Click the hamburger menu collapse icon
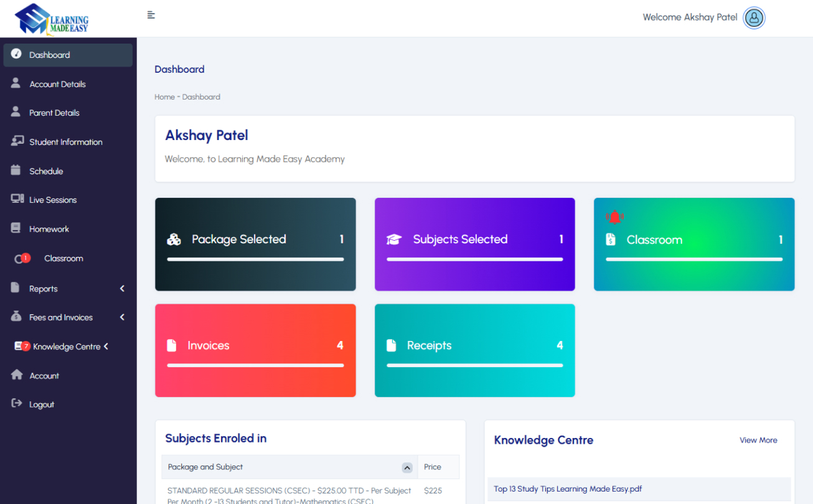 (x=151, y=15)
